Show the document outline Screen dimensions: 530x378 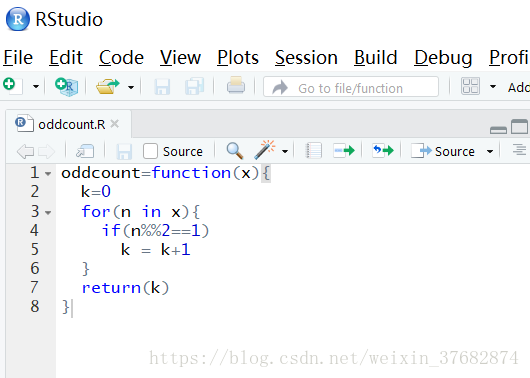point(519,149)
